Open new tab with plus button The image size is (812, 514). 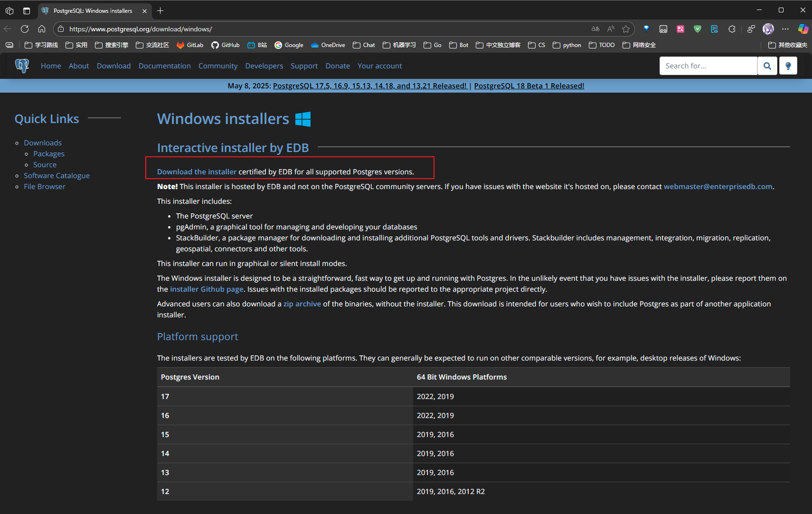[x=161, y=10]
